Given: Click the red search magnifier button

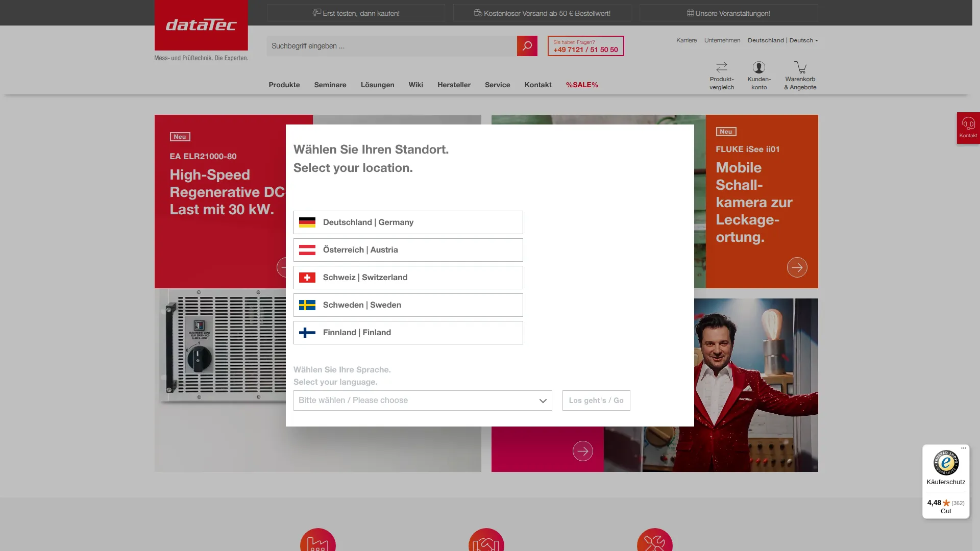Looking at the screenshot, I should click(527, 46).
